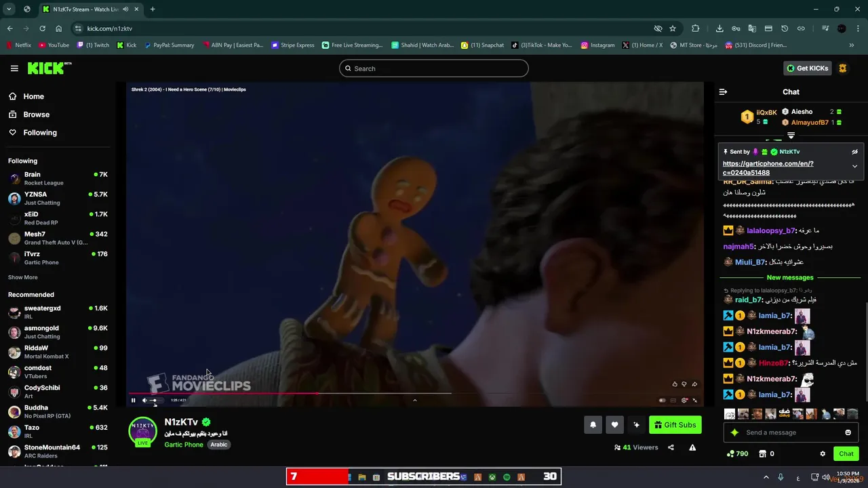Share the stream via share icon
The image size is (868, 488).
click(671, 447)
